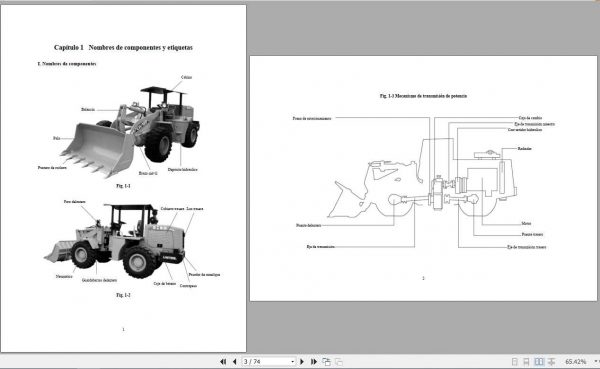Click the Motor label in the diagram
The image size is (600, 369).
tap(526, 224)
